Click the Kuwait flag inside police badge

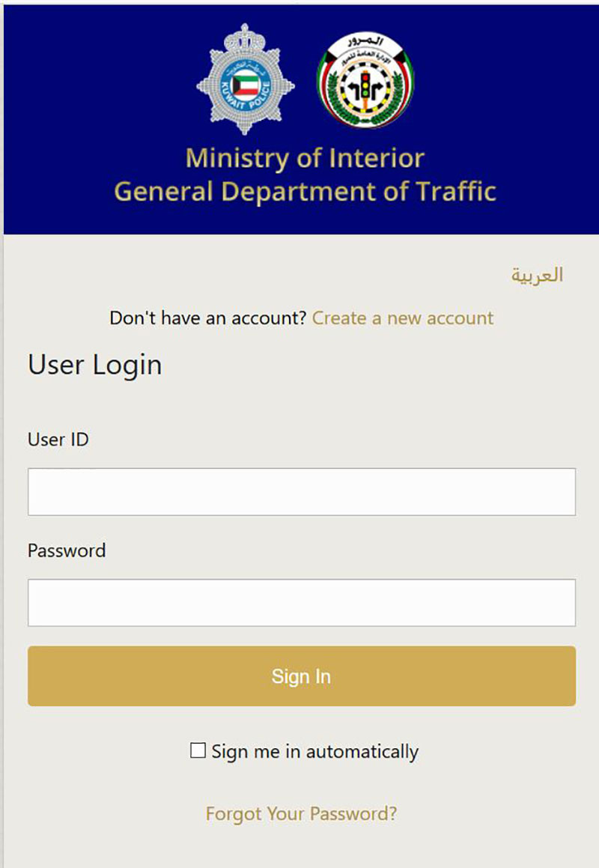[246, 86]
